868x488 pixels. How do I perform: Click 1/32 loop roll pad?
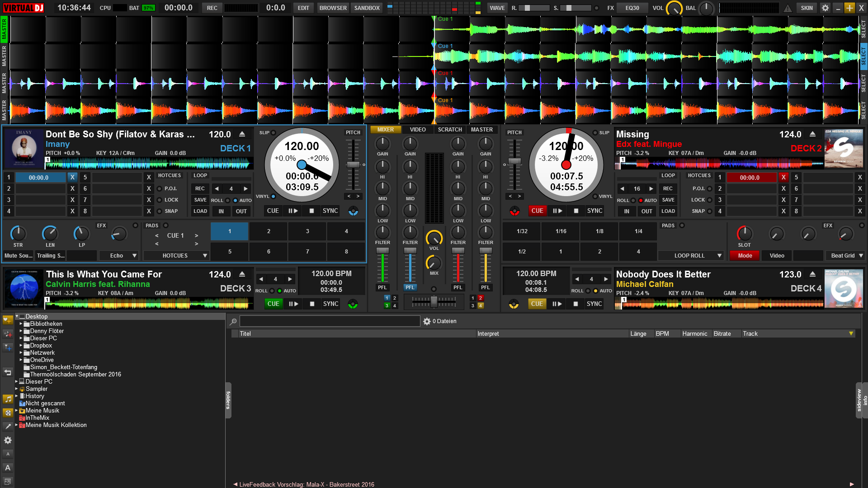[x=522, y=231]
